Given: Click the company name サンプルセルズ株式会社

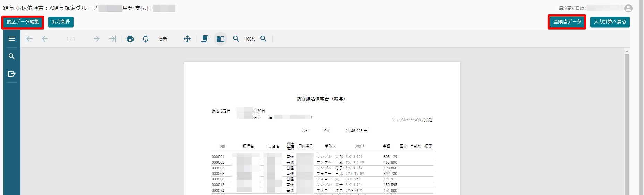Looking at the screenshot, I should (x=412, y=120).
